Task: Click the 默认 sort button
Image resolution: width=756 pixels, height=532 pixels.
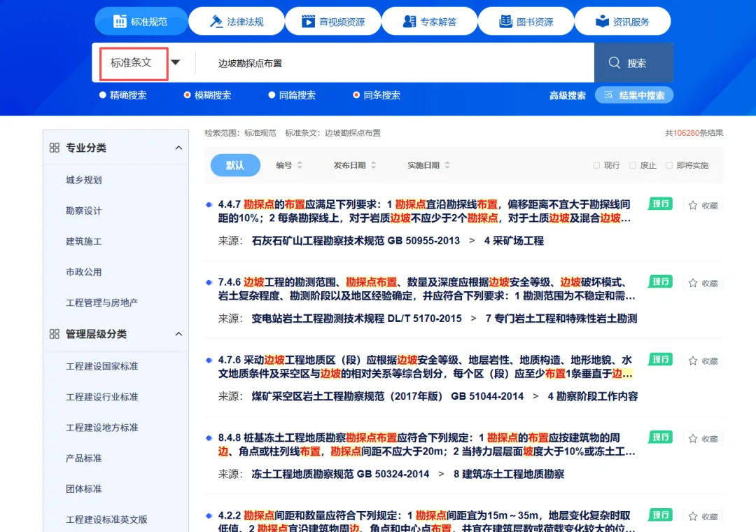Action: tap(235, 165)
